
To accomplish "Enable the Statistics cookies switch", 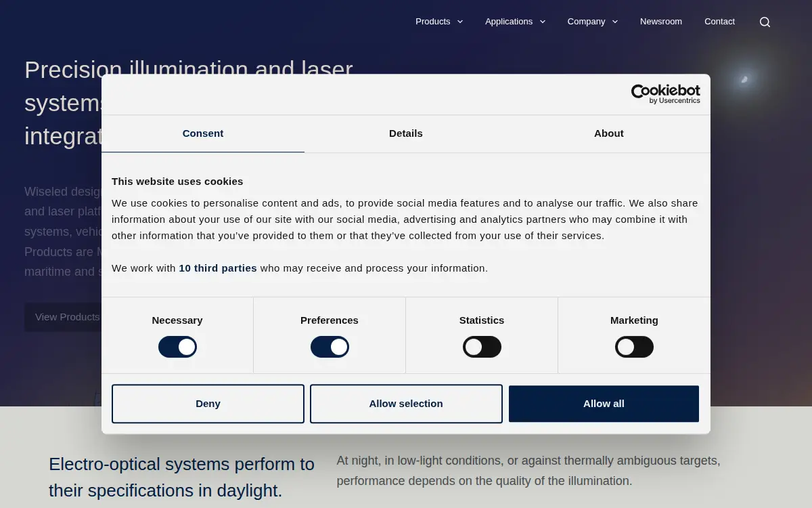I will (x=482, y=347).
